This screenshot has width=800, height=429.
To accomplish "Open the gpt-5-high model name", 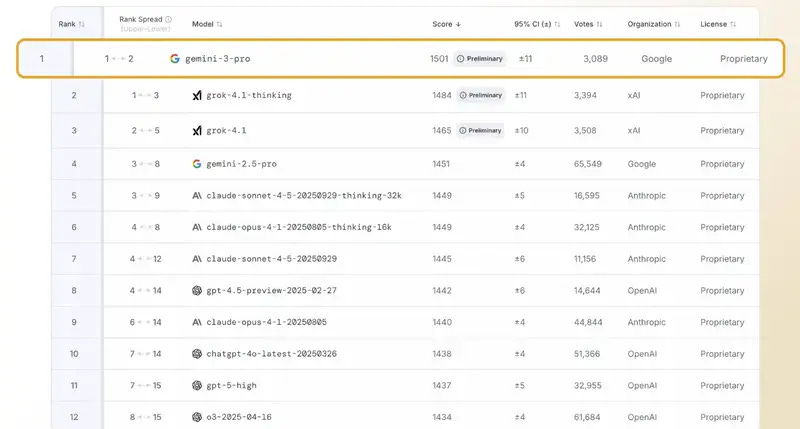I will point(232,385).
